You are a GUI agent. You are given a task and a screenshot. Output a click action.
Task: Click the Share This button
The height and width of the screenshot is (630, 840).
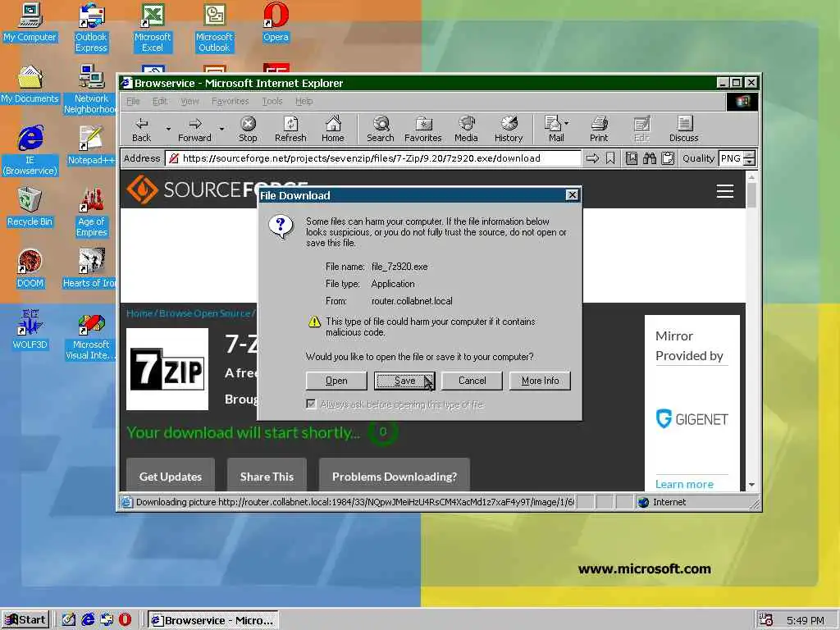point(267,475)
